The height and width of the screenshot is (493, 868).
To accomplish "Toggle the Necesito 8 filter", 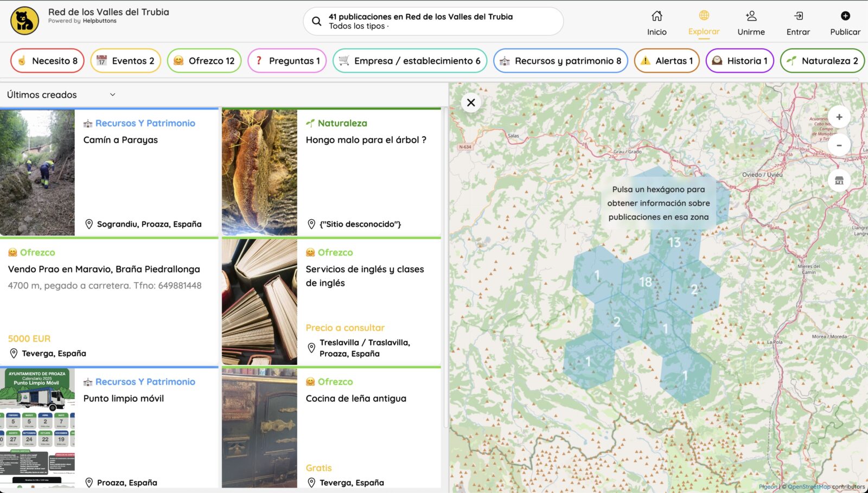I will [x=47, y=61].
